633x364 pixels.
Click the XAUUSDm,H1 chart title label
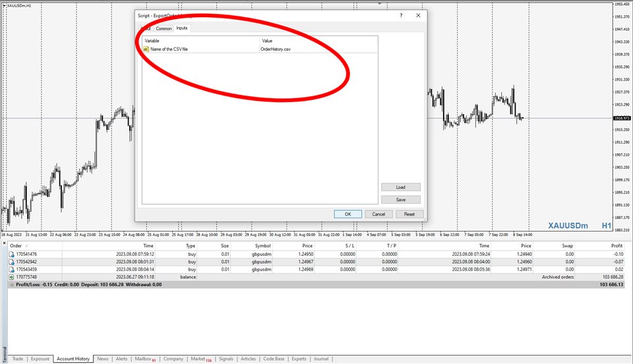coord(19,6)
